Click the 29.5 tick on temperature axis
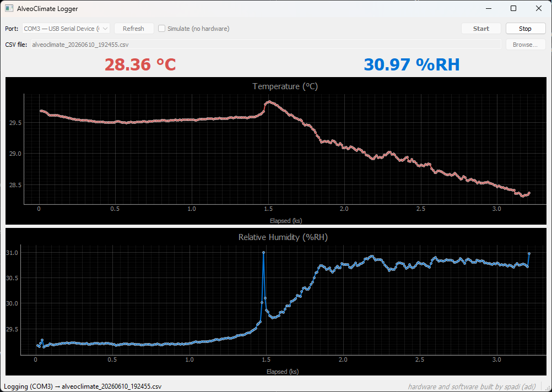The width and height of the screenshot is (552, 392). (15, 123)
